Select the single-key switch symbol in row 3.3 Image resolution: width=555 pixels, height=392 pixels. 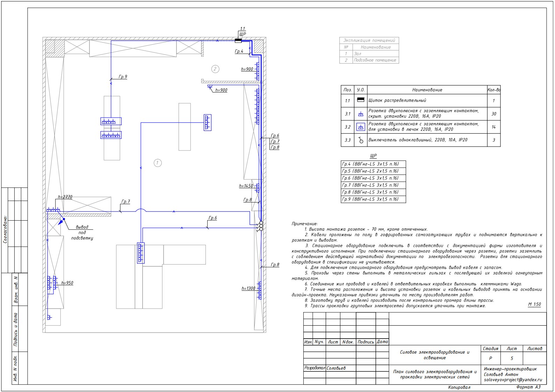click(360, 140)
